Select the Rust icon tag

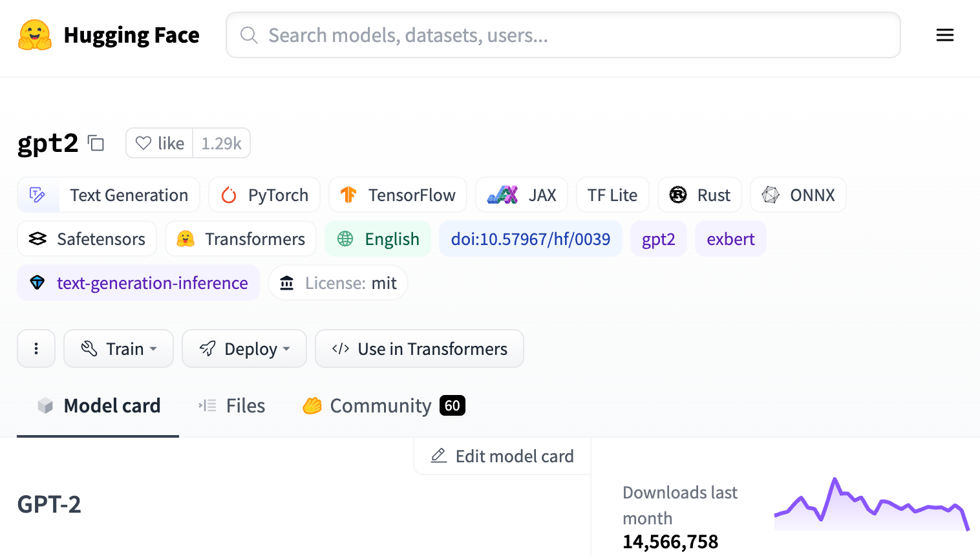pos(676,194)
